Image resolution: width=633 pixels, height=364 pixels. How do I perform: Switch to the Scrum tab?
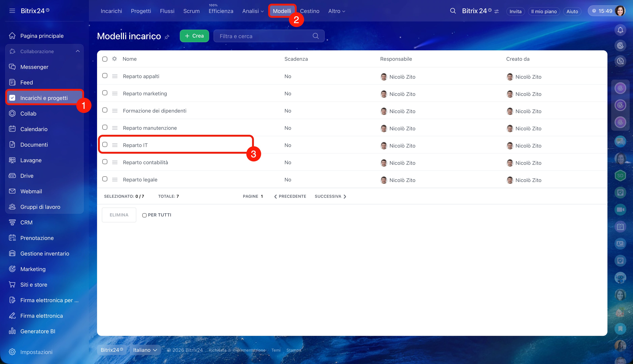[x=191, y=11]
